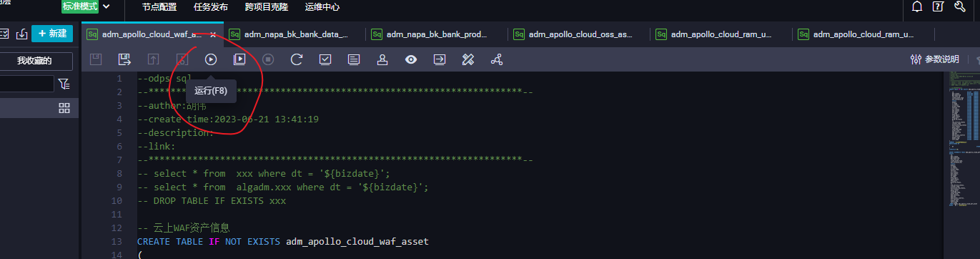Click the 新建 create button
The width and height of the screenshot is (980, 259).
[52, 33]
